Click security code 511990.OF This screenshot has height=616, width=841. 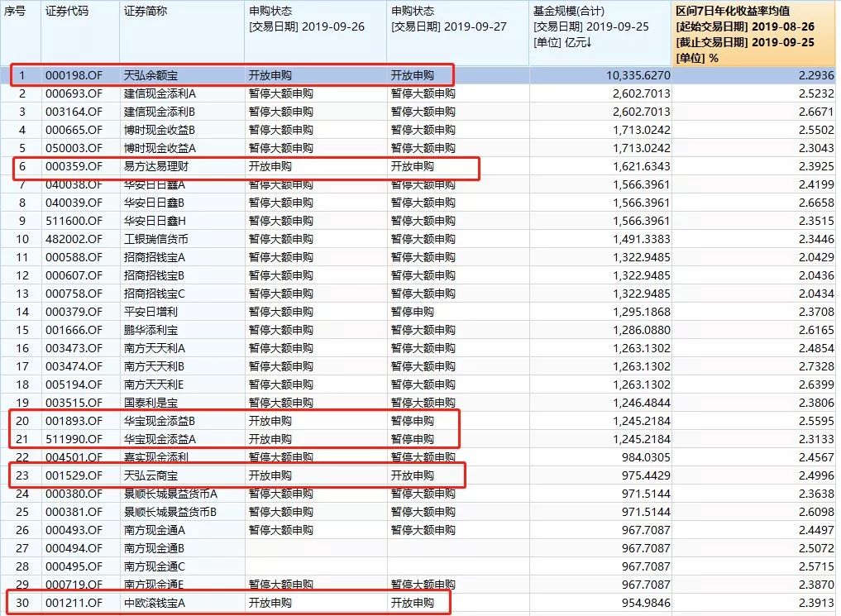coord(73,439)
